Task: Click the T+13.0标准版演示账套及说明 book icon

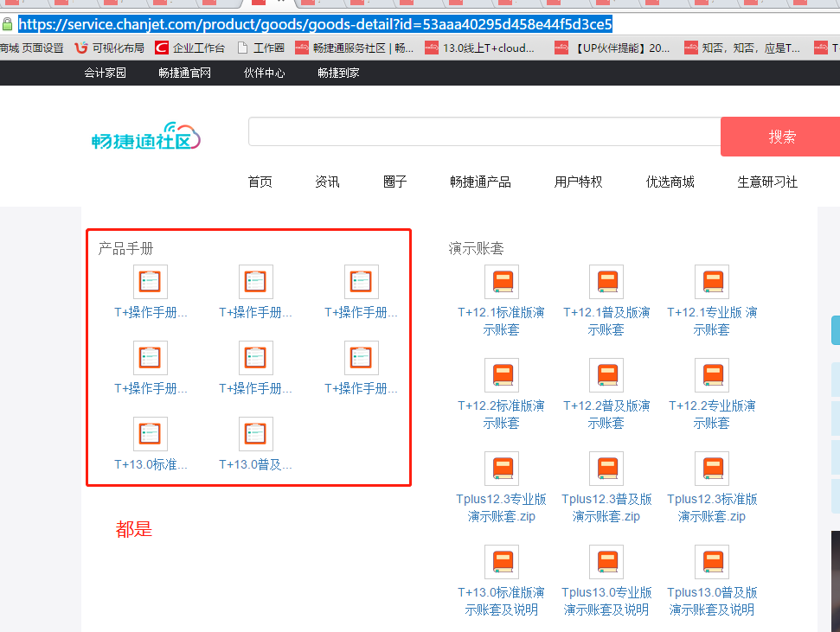Action: pyautogui.click(x=502, y=562)
